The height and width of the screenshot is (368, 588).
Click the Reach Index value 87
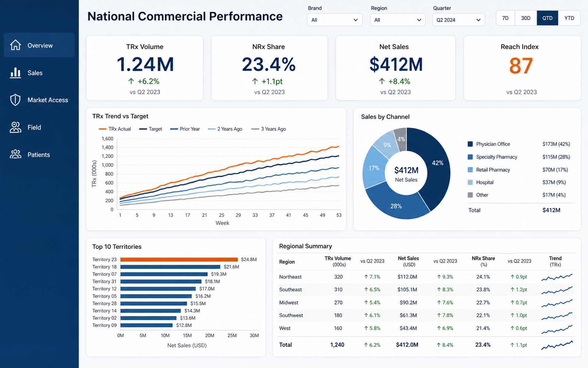coord(521,66)
